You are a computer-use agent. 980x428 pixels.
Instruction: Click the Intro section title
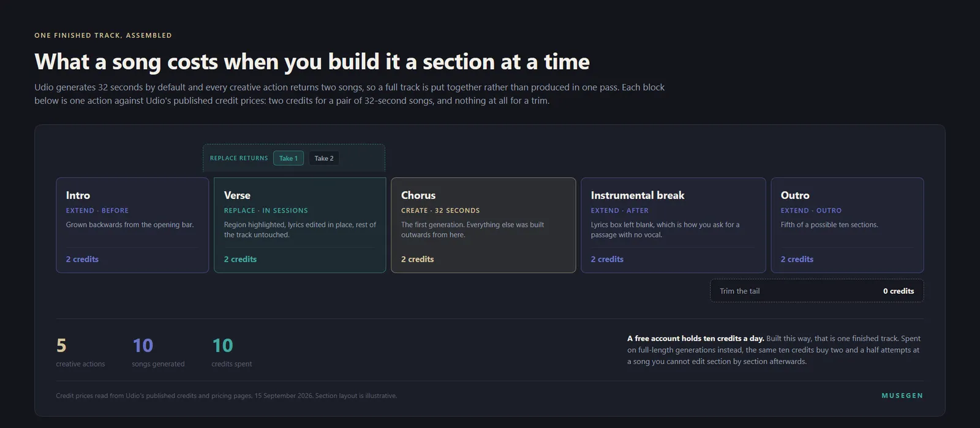point(78,195)
